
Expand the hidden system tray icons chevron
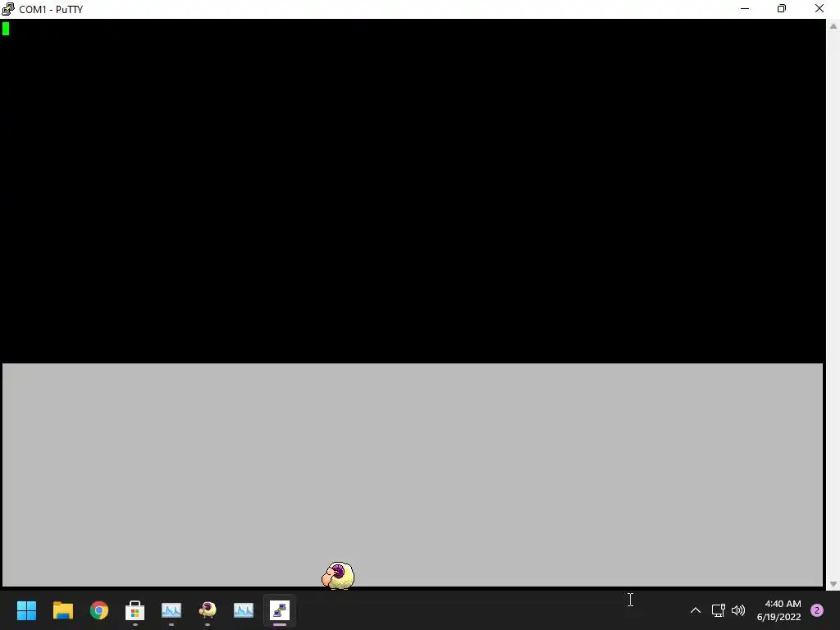[696, 610]
